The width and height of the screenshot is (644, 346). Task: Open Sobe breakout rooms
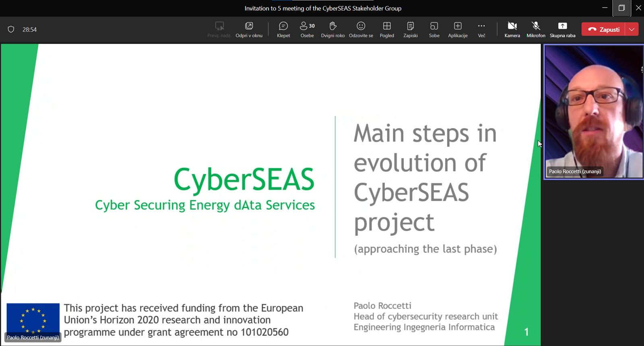434,30
